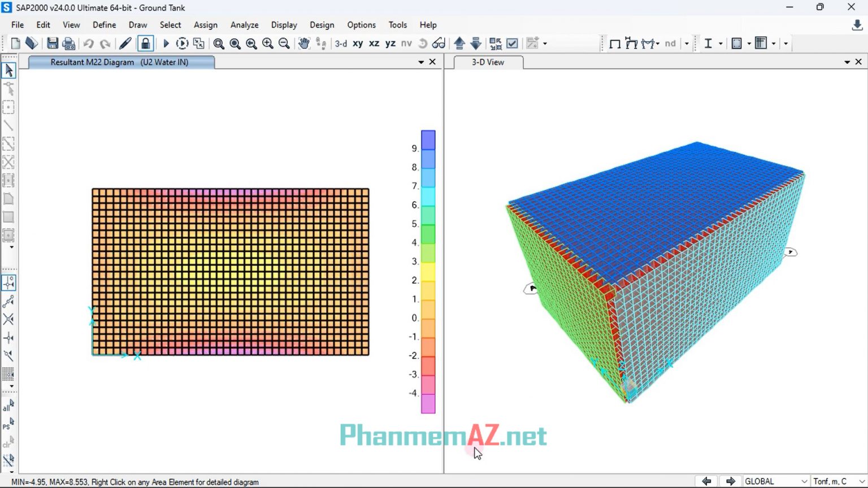Click the Print Graphics icon
The width and height of the screenshot is (868, 488).
pos(68,43)
